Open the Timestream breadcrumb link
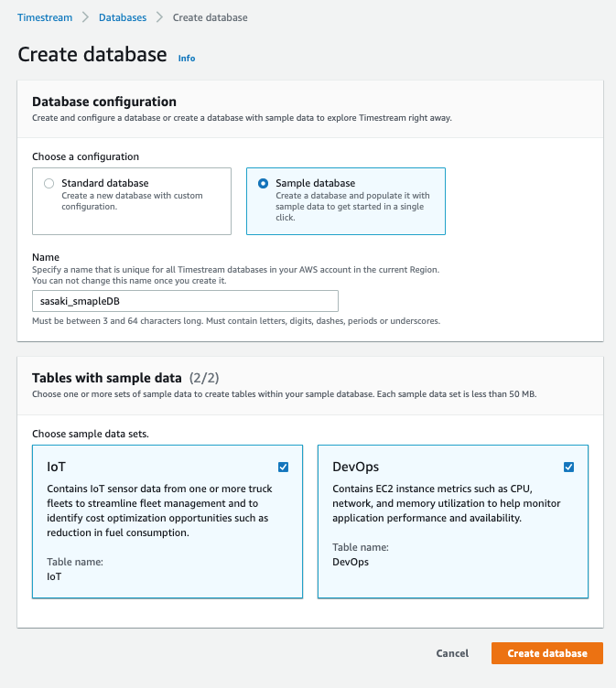616x688 pixels. (x=44, y=17)
